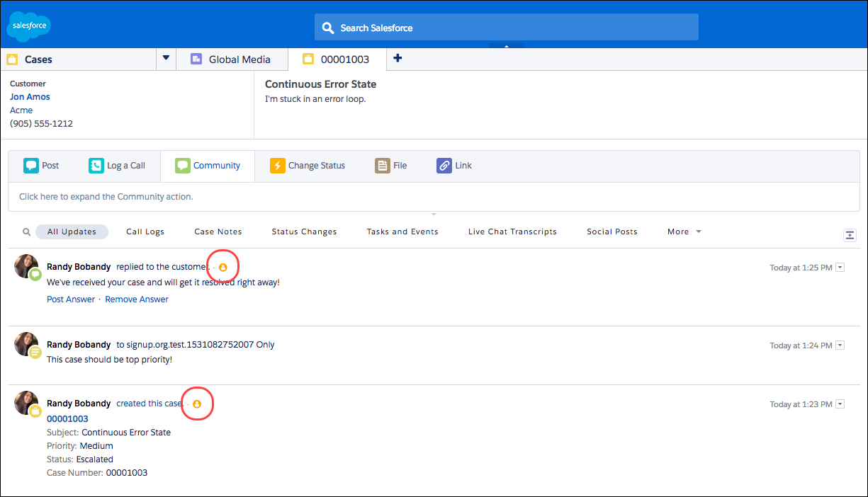
Task: Click orange customer icon next to created this case
Action: [197, 404]
